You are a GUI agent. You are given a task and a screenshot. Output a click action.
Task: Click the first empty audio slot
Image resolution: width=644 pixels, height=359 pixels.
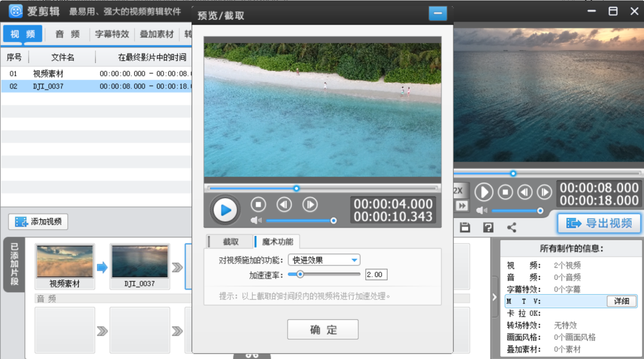point(65,330)
